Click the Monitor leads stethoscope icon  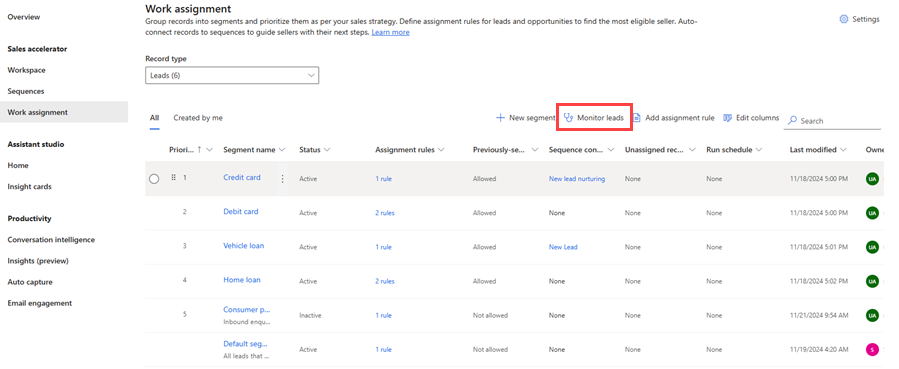coord(569,117)
